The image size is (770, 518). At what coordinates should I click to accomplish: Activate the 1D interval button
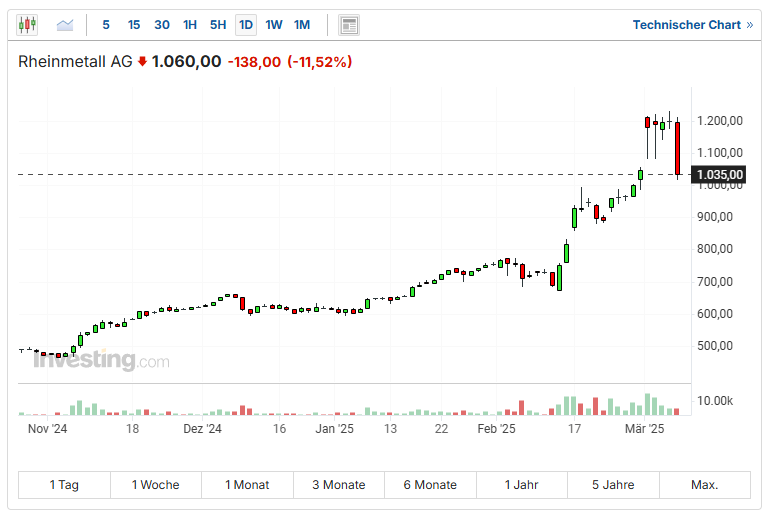[245, 25]
